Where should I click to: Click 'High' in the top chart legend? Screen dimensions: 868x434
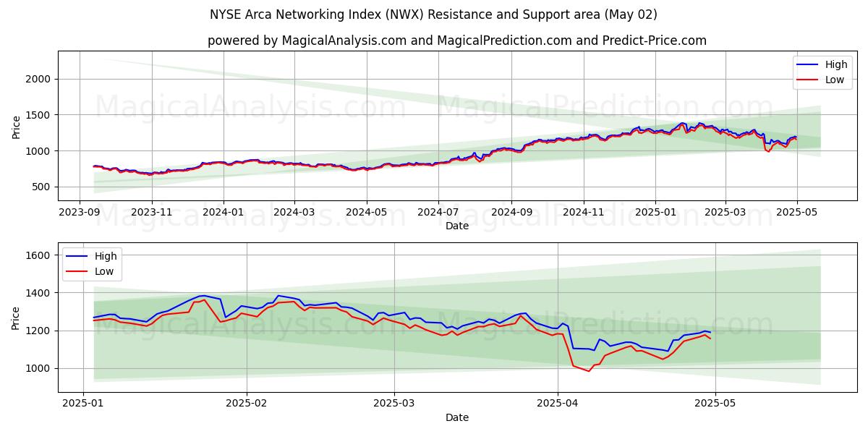point(836,64)
